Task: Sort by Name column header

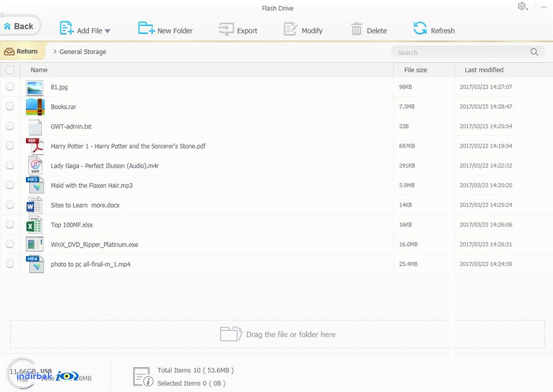Action: 39,70
